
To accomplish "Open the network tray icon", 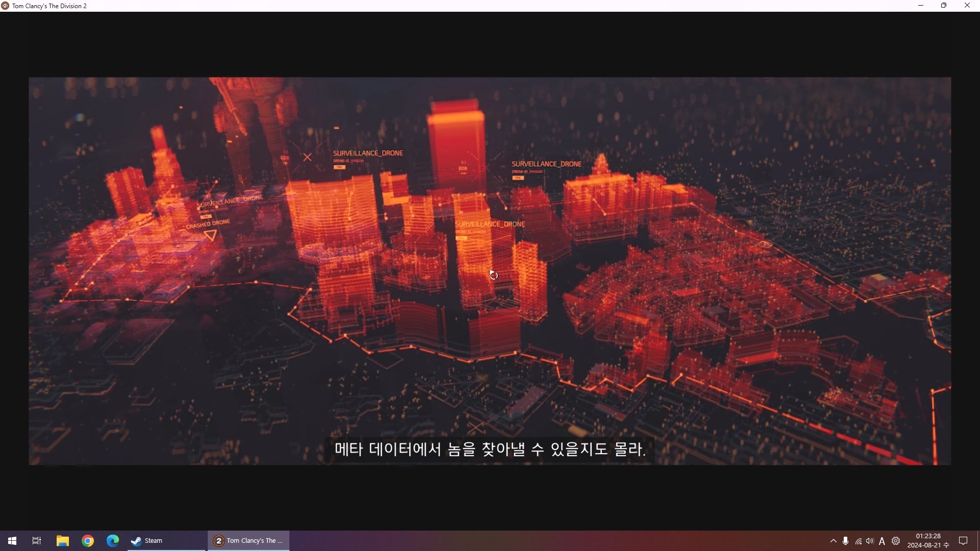I will (x=859, y=541).
